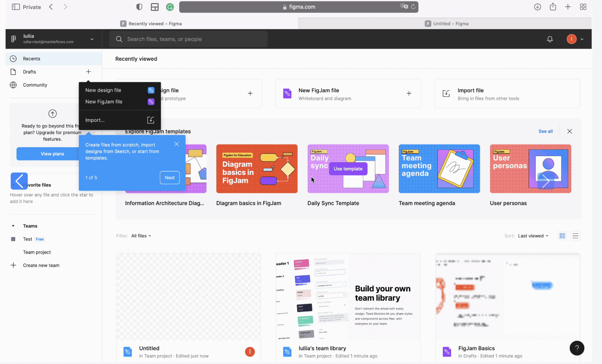Click the Grammarly icon in the browser toolbar

point(170,7)
